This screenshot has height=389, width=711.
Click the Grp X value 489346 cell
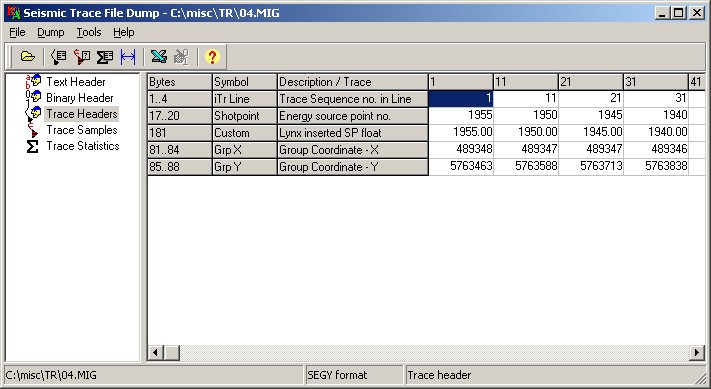(x=656, y=149)
